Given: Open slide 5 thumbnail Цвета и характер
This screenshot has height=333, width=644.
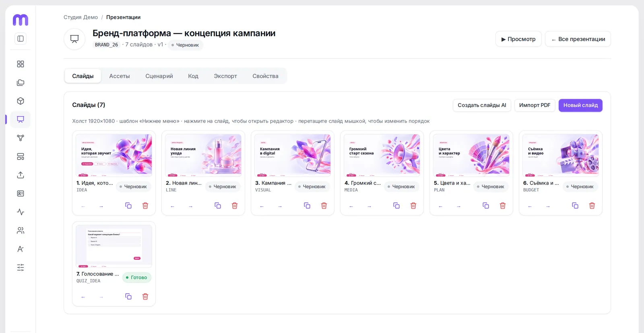Looking at the screenshot, I should pos(471,155).
